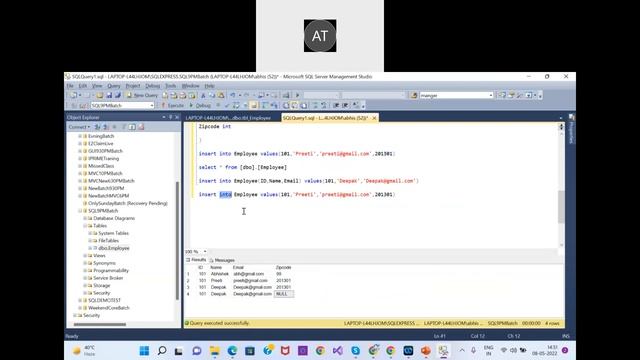Image resolution: width=640 pixels, height=360 pixels.
Task: Click the Object Explorer horizontal scrollbar thumb
Action: (x=100, y=324)
